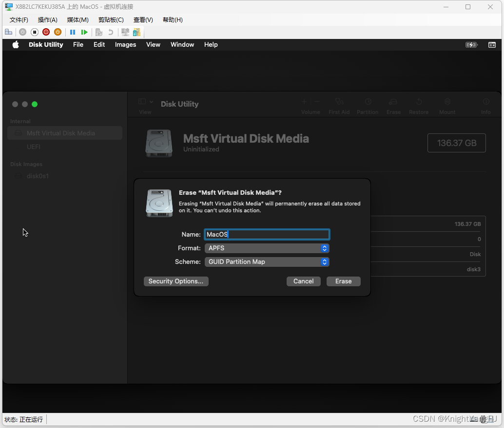This screenshot has width=504, height=428.
Task: Click the Mount toolbar icon
Action: coord(447,102)
